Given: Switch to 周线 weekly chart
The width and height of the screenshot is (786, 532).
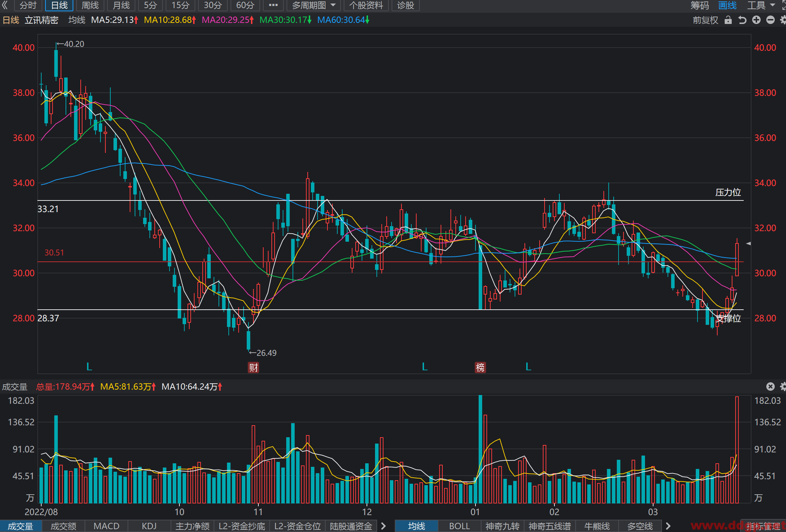Looking at the screenshot, I should 90,5.
